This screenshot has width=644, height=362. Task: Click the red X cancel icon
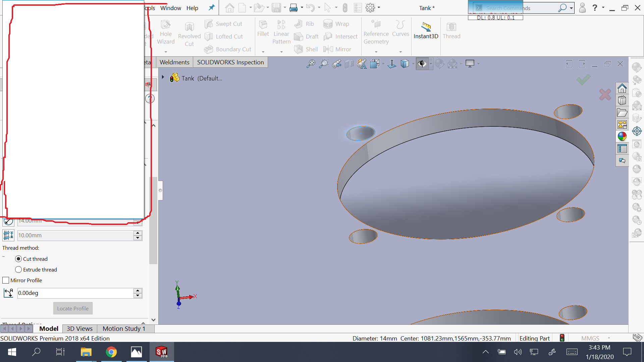(x=605, y=95)
